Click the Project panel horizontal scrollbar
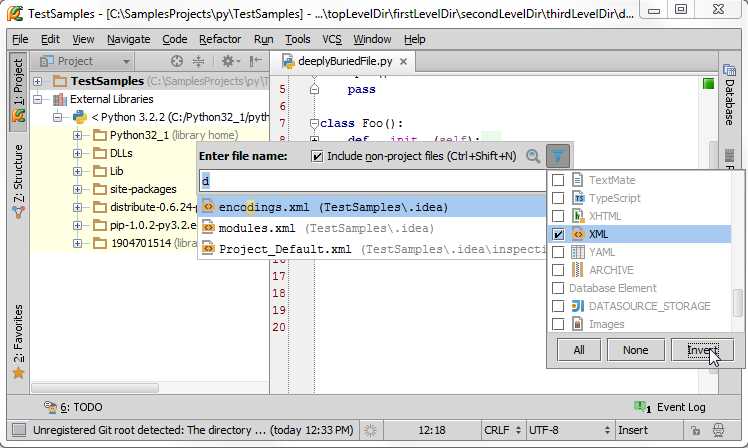Screen dimensions: 748x448 tap(94, 388)
